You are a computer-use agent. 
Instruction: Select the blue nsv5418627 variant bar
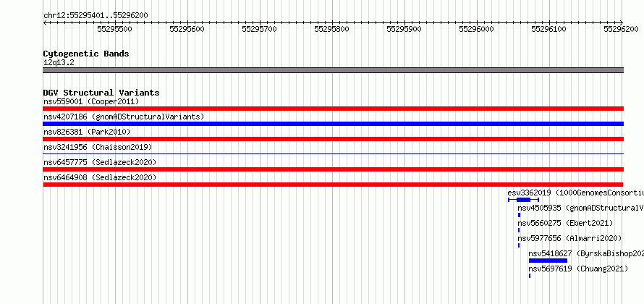(548, 261)
